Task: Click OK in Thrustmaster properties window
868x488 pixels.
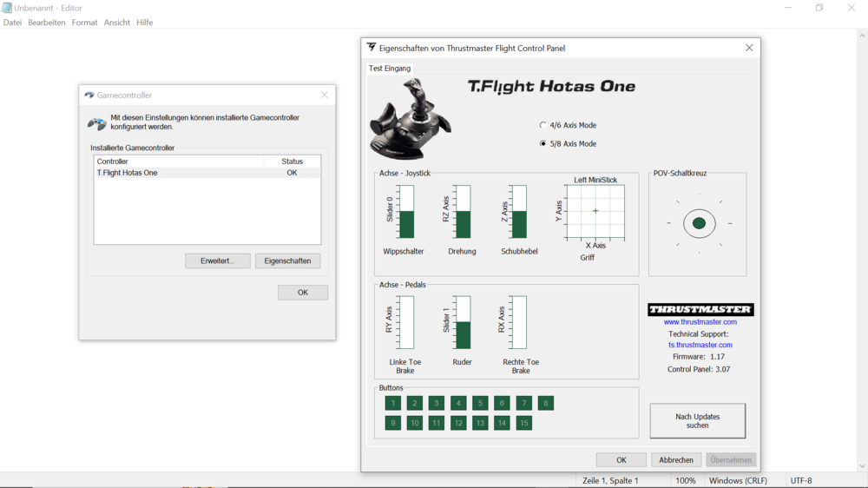Action: tap(621, 459)
